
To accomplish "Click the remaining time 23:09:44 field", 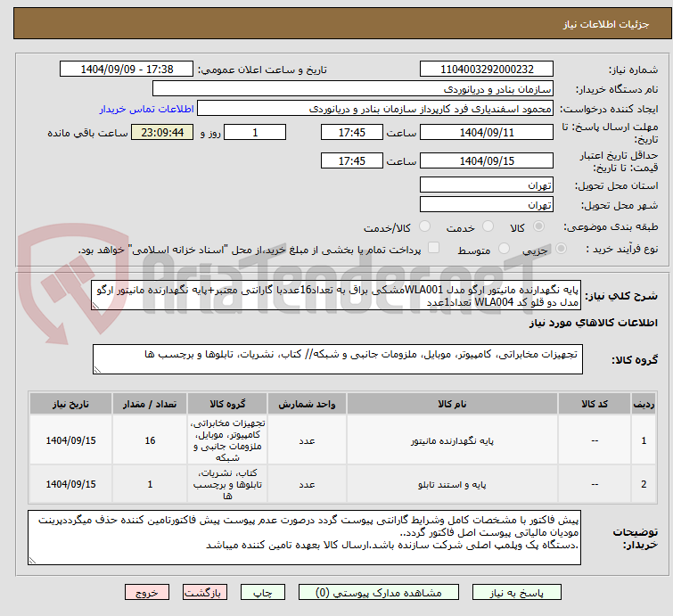I will [162, 132].
